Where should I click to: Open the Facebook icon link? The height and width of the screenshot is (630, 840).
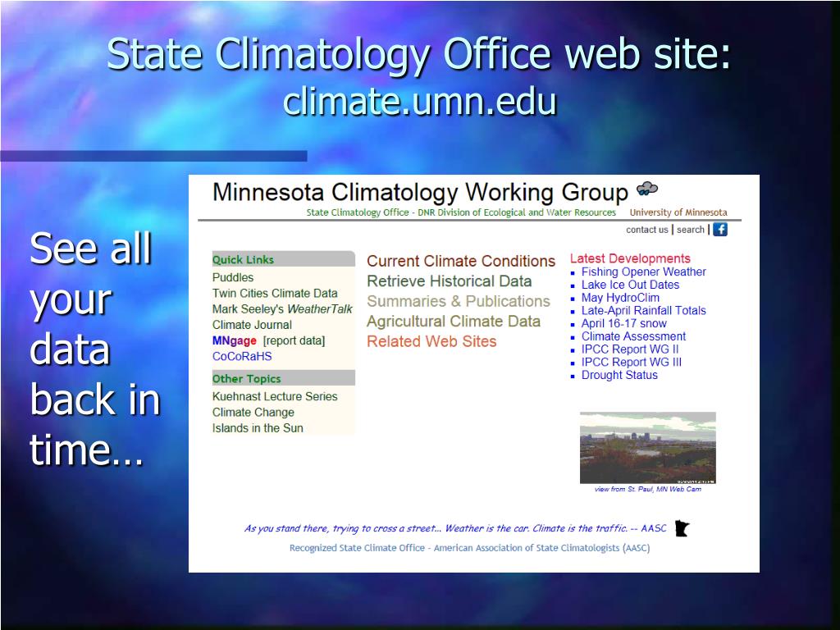coord(720,230)
